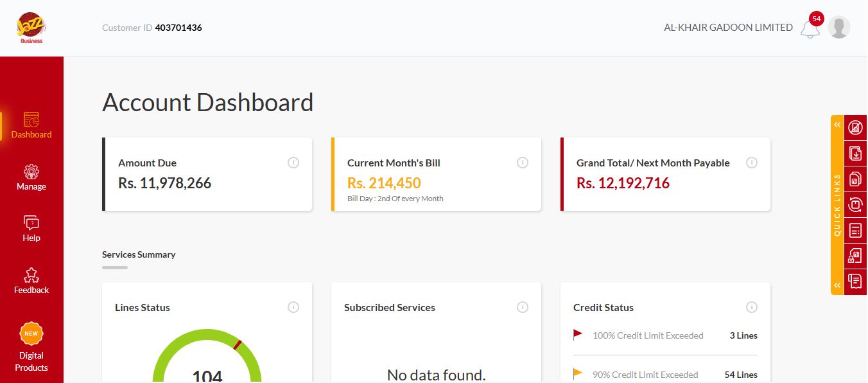Show info for Current Month's Bill
868x383 pixels.
click(x=523, y=163)
